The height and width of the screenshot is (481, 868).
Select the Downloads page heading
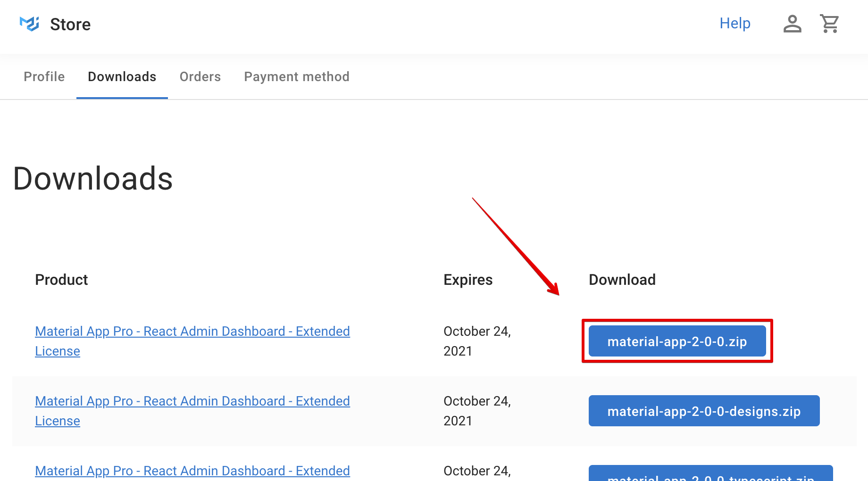93,179
